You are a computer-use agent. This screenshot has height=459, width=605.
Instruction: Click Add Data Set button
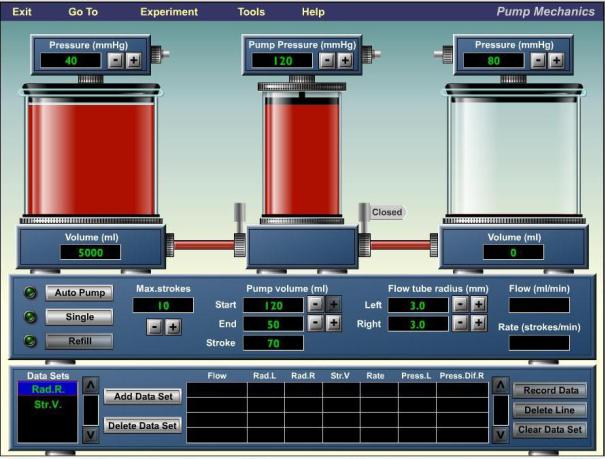coord(143,397)
